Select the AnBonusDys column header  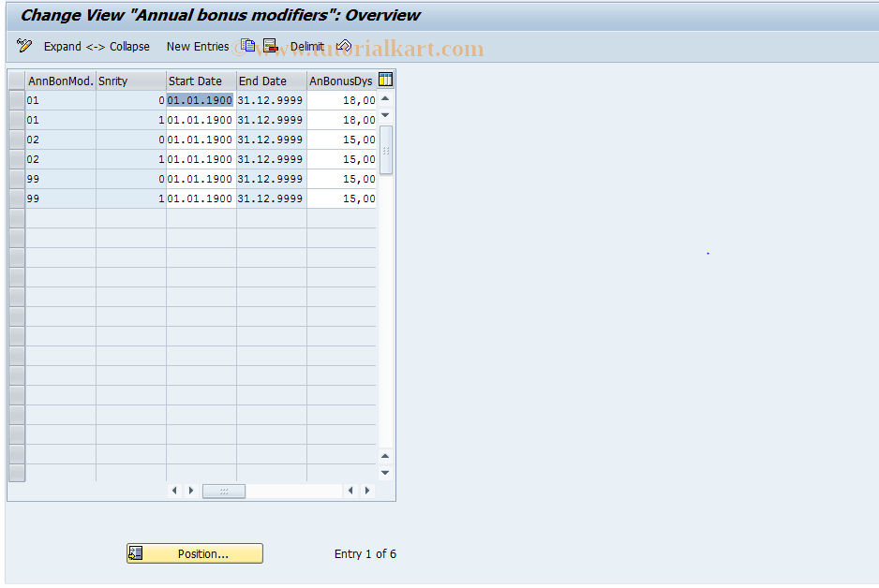(x=341, y=81)
